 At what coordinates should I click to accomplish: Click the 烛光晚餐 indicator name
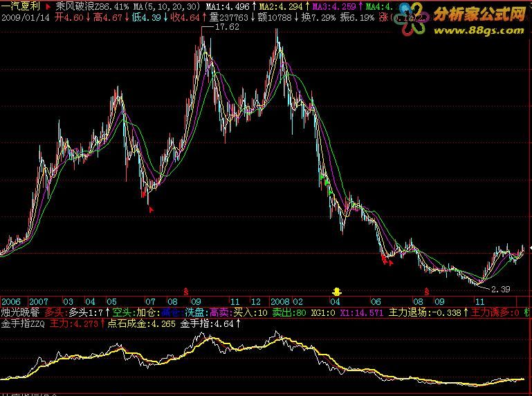20,312
